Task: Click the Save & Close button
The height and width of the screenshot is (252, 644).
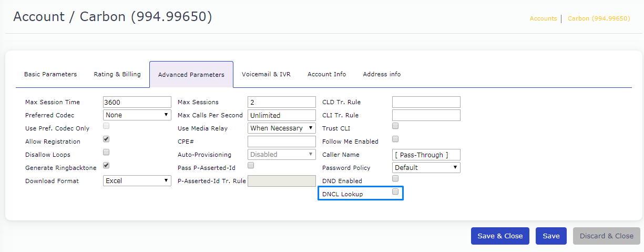Action: tap(500, 236)
